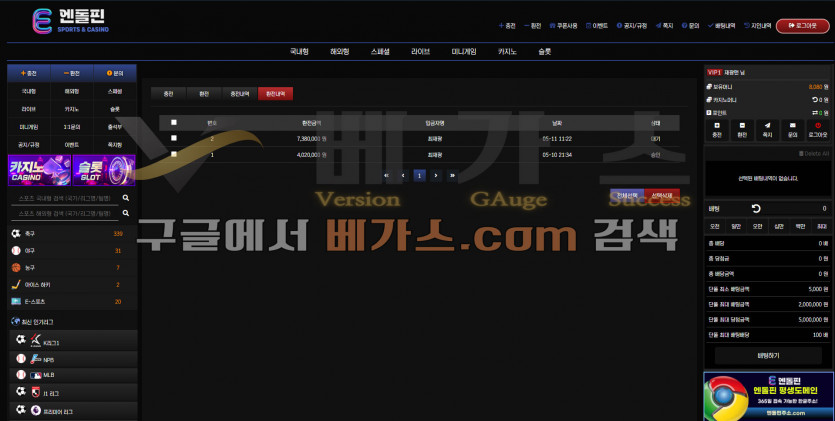Click magnifier icon beside 국내형 search

coord(126,198)
